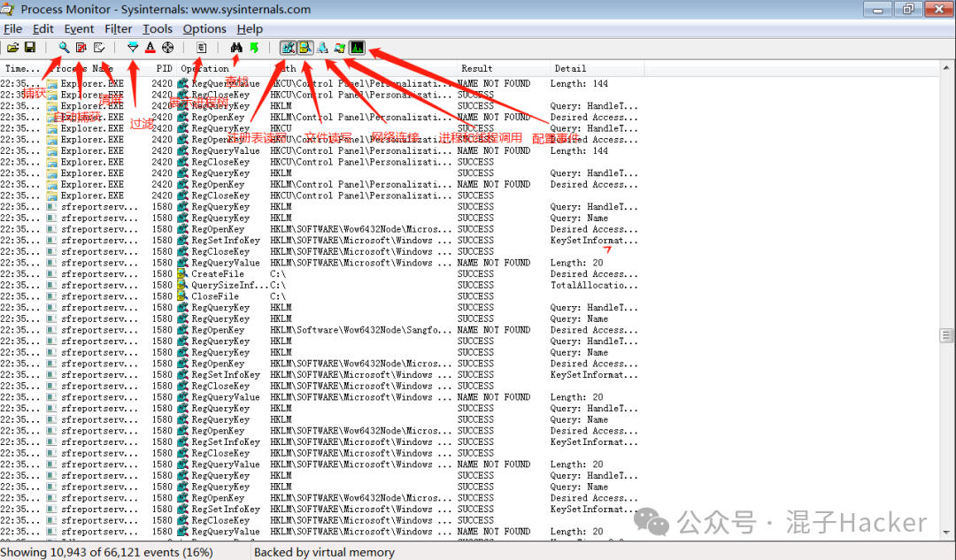
Task: Open the File menu
Action: (12, 28)
